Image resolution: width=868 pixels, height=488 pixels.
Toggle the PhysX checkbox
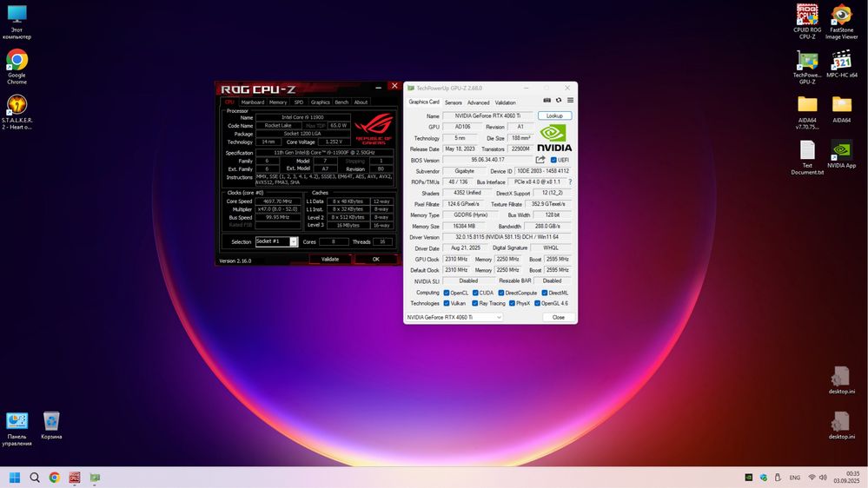coord(512,303)
